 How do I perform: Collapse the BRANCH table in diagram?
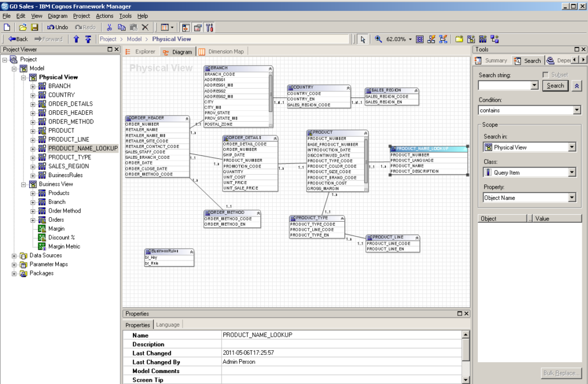(270, 69)
